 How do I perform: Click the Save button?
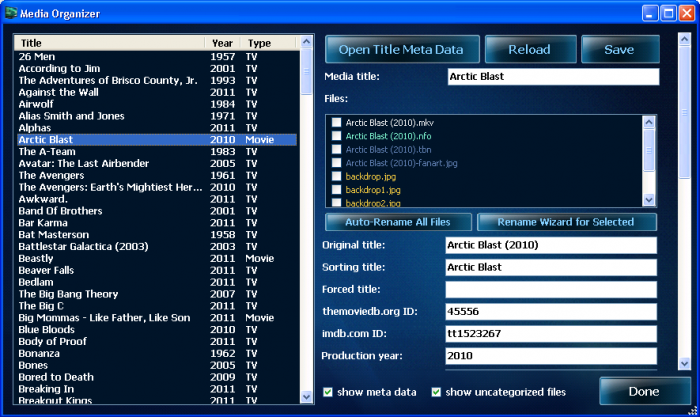(x=620, y=49)
